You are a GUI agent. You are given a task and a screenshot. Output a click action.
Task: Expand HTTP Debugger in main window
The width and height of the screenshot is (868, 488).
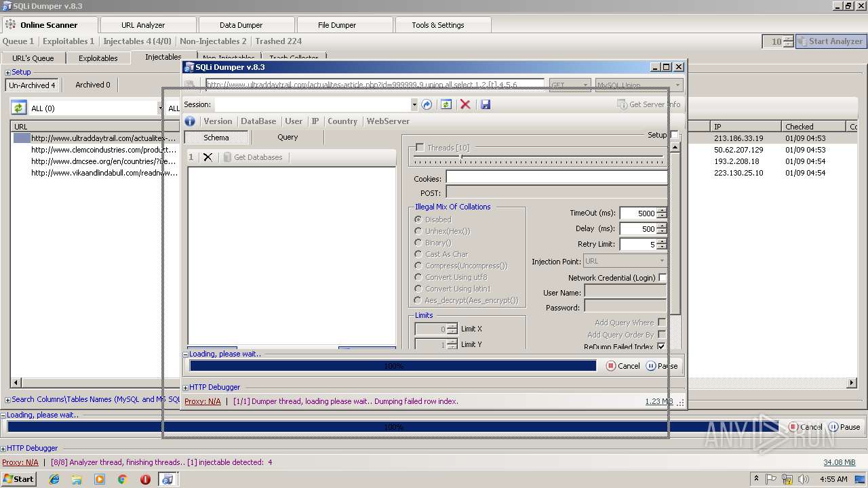3,449
